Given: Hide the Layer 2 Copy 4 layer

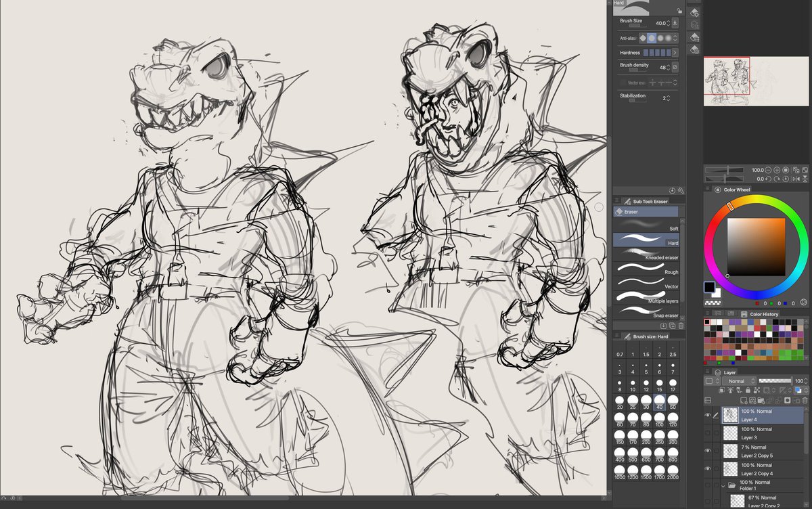Looking at the screenshot, I should pos(708,469).
